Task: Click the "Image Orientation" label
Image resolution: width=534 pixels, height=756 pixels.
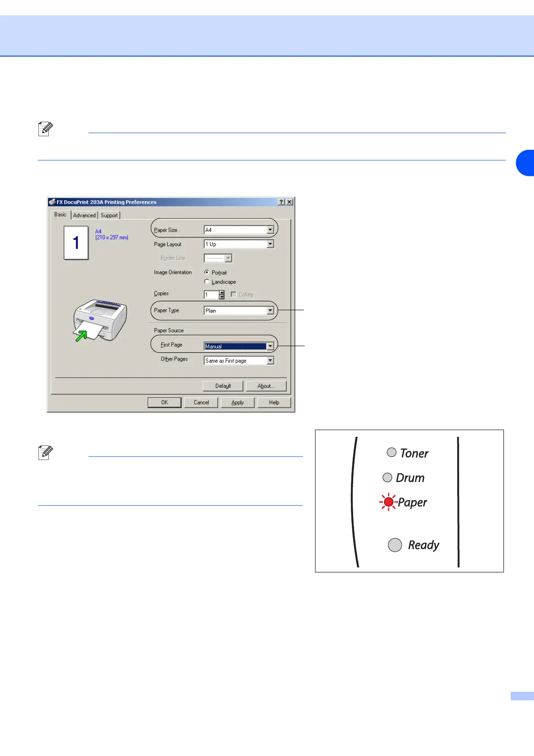Action: pos(173,273)
